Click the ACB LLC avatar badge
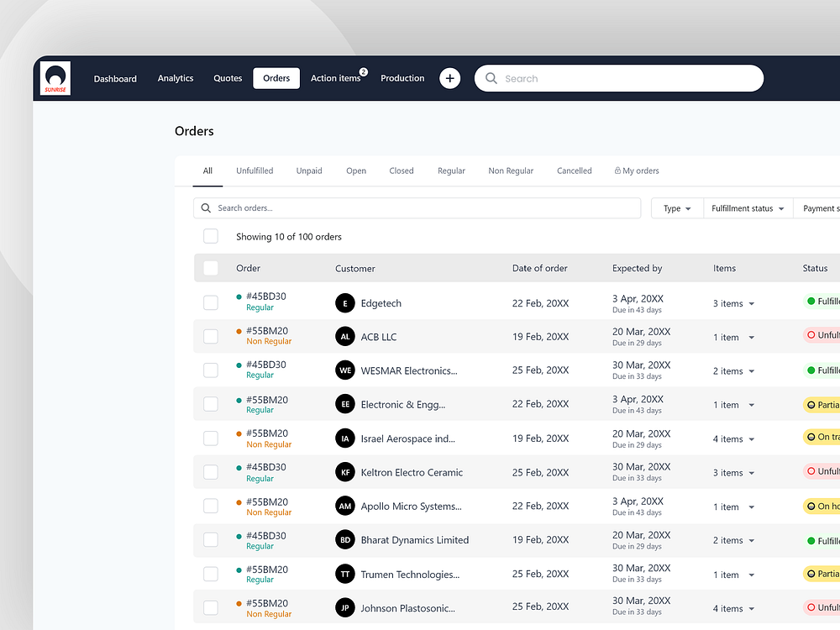Viewport: 840px width, 630px height. click(x=345, y=336)
